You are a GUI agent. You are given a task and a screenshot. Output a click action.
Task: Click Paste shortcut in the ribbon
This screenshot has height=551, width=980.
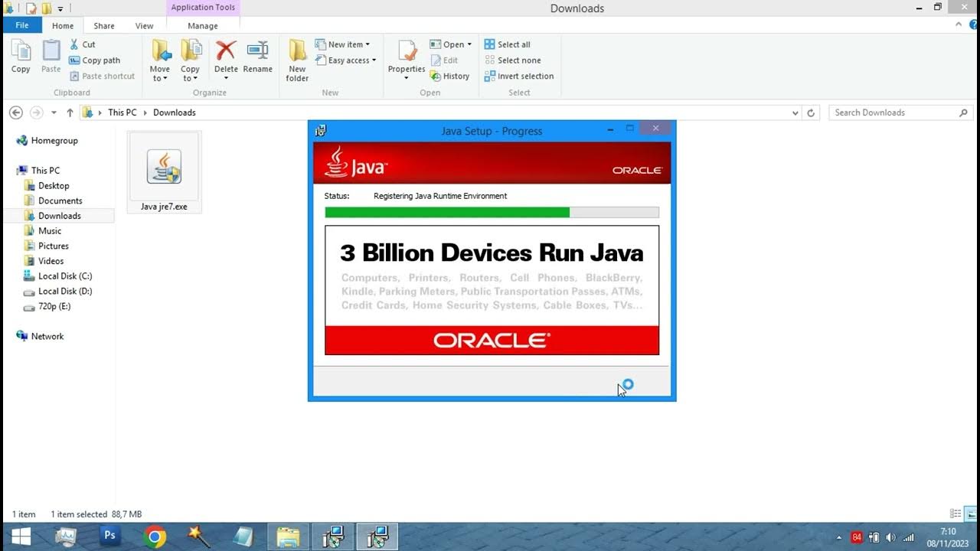click(x=102, y=76)
